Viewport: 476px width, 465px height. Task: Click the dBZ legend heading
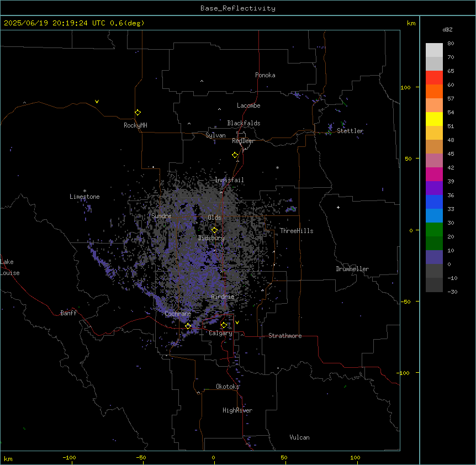point(447,29)
